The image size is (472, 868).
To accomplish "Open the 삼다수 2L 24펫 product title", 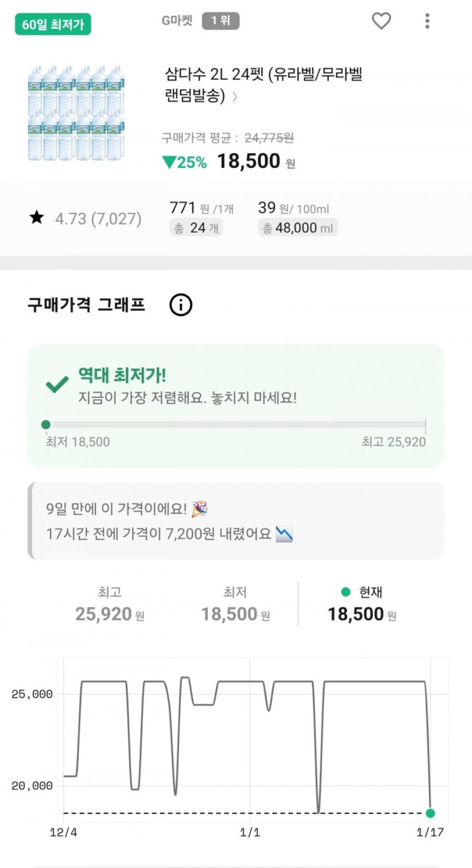I will [263, 76].
